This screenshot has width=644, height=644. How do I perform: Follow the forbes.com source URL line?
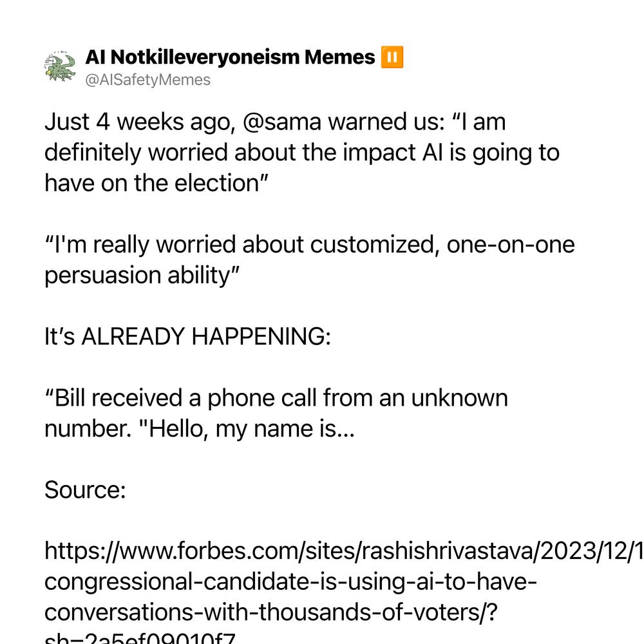pyautogui.click(x=344, y=551)
